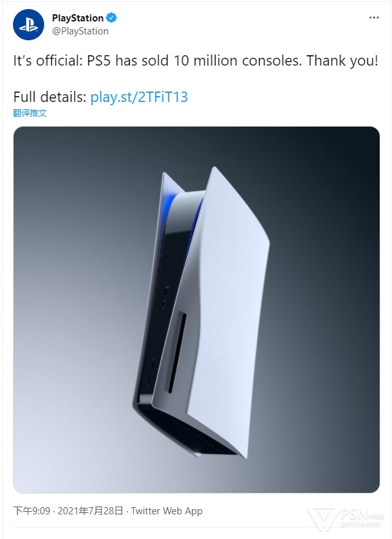Select the psnine.com watermark text
Image resolution: width=392 pixels, height=539 pixels.
coord(361,524)
